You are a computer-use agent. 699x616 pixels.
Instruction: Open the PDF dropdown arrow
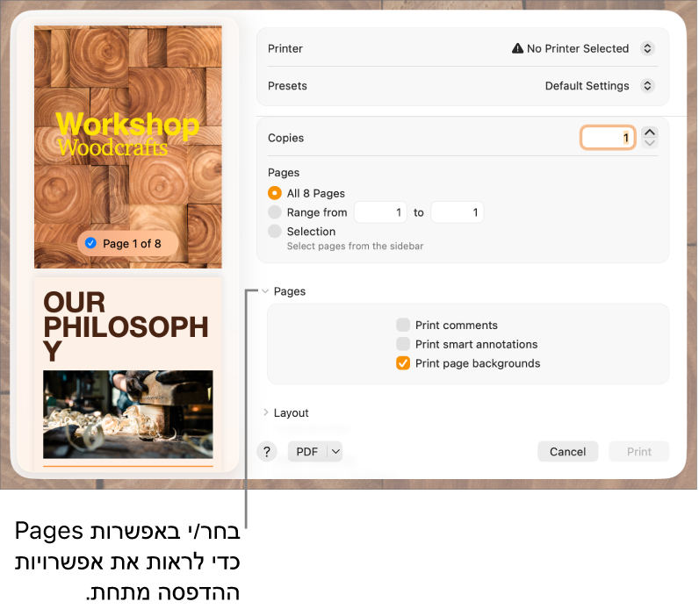pyautogui.click(x=335, y=452)
